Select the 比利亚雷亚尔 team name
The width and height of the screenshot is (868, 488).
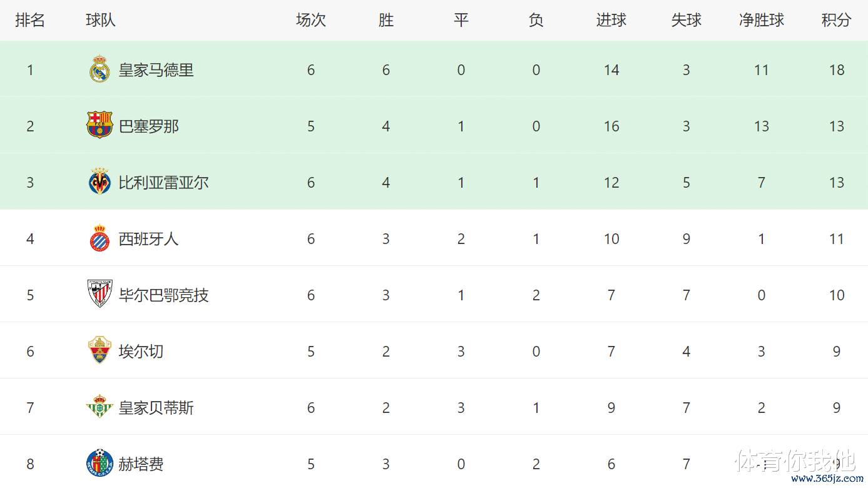click(164, 183)
